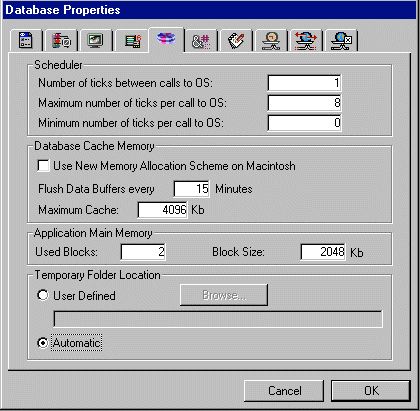Open the second tab with red books icon

click(61, 41)
